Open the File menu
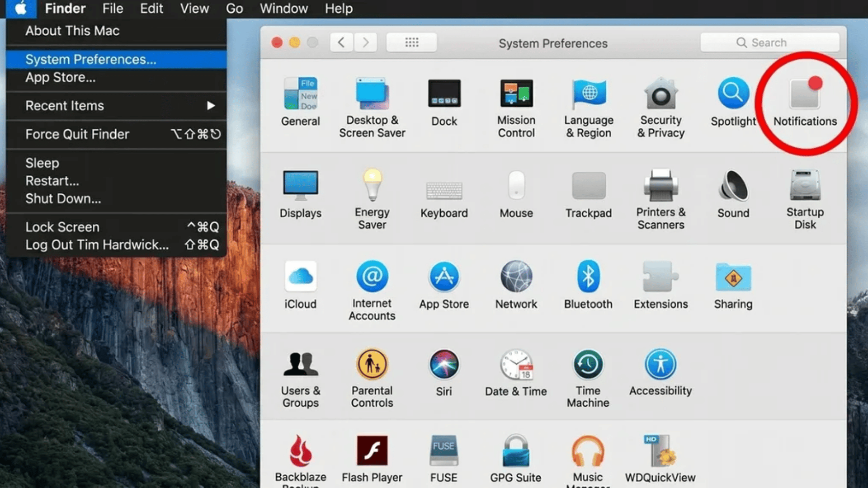 pos(113,9)
